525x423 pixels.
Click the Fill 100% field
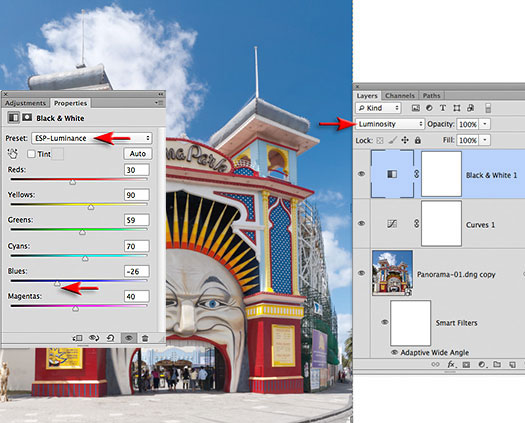click(x=467, y=140)
